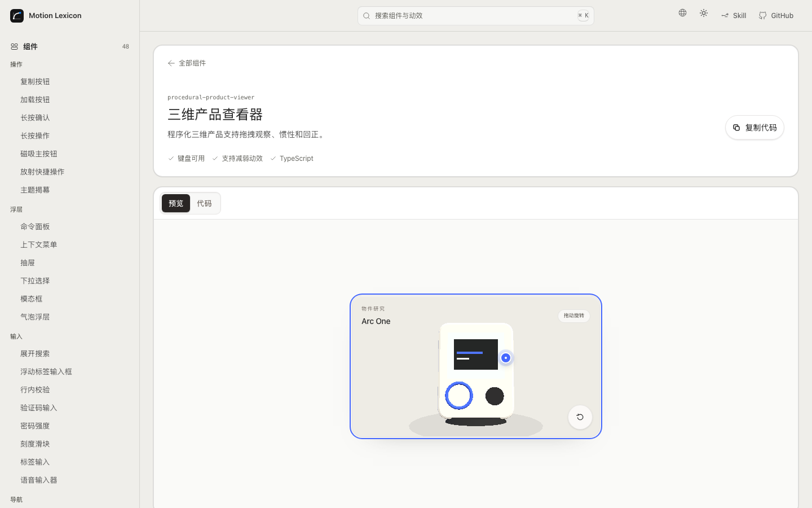Go back via 全部组件 arrow link

(187, 63)
